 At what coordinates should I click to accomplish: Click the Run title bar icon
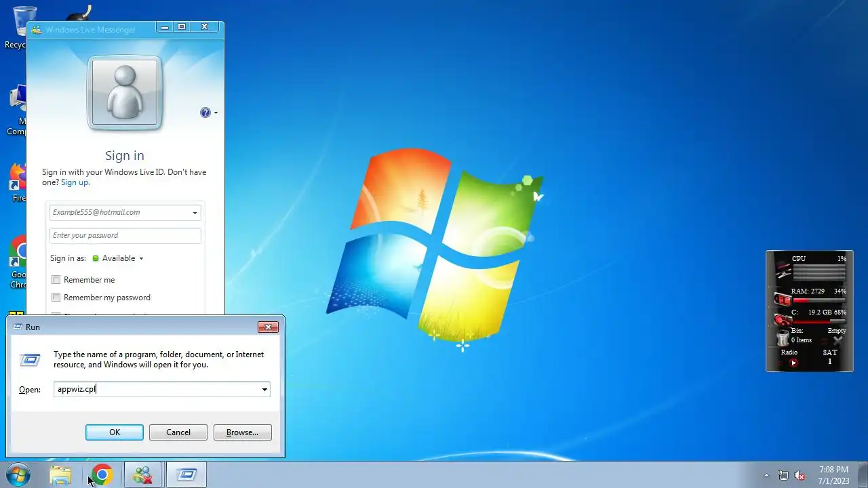[x=17, y=327]
